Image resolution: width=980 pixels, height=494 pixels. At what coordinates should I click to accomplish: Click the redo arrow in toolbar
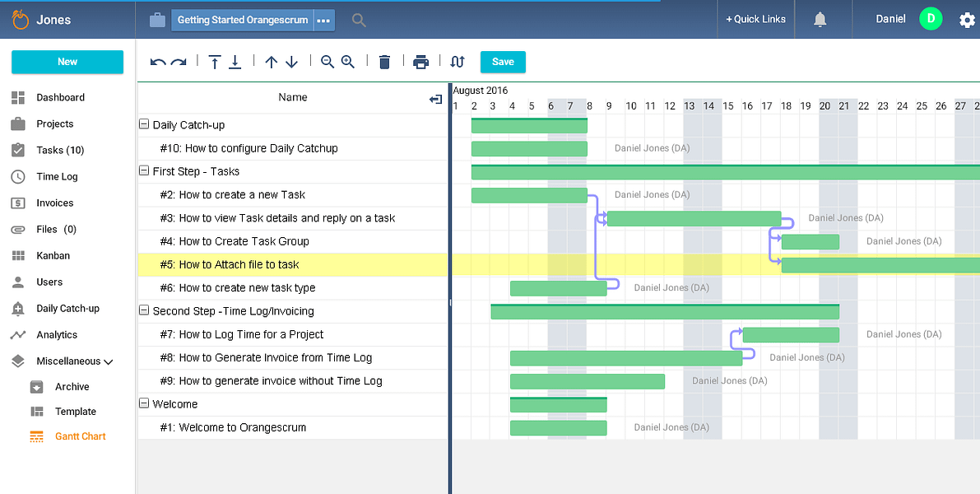179,62
